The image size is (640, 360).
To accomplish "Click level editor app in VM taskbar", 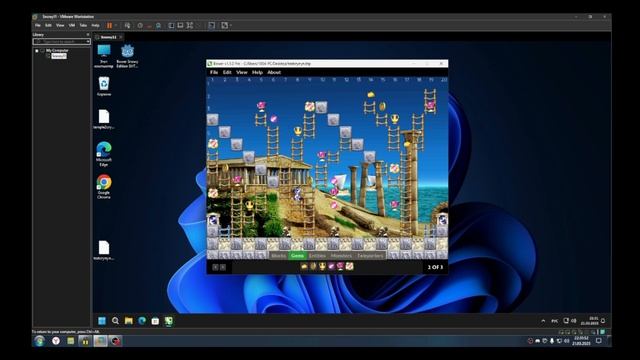I will click(169, 321).
